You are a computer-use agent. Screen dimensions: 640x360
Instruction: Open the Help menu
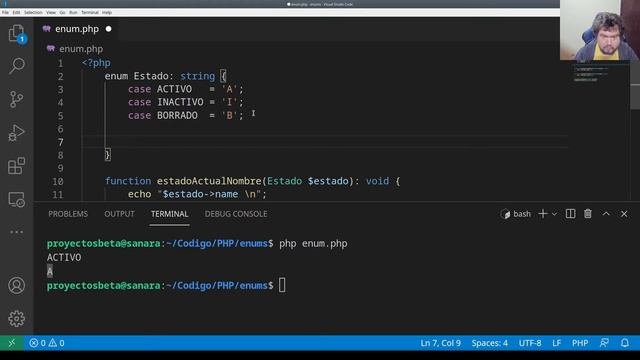click(107, 13)
